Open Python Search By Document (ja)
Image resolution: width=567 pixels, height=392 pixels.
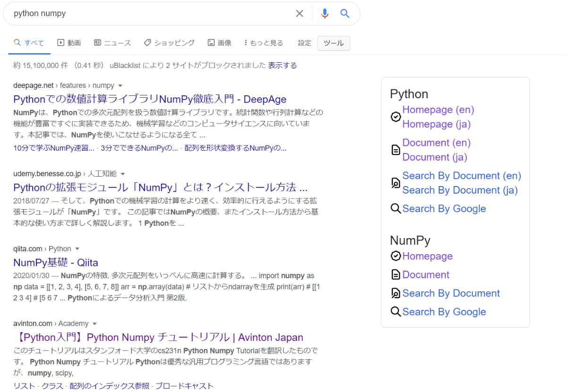tap(460, 190)
